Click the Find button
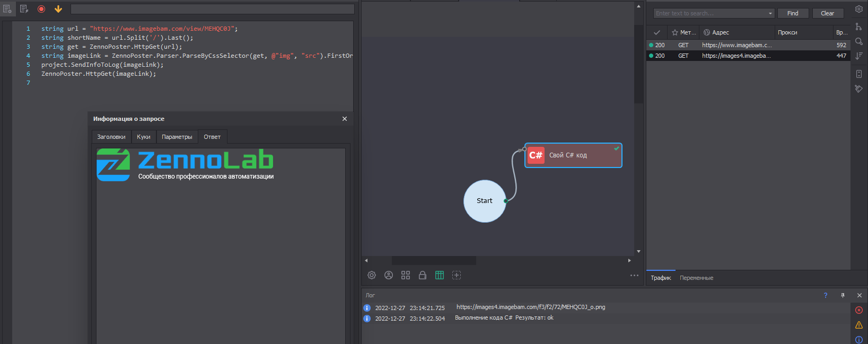 coord(793,13)
